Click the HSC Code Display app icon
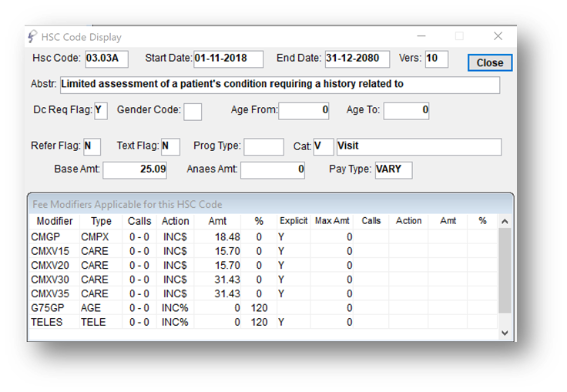Screen dimensions: 567x392 point(32,37)
